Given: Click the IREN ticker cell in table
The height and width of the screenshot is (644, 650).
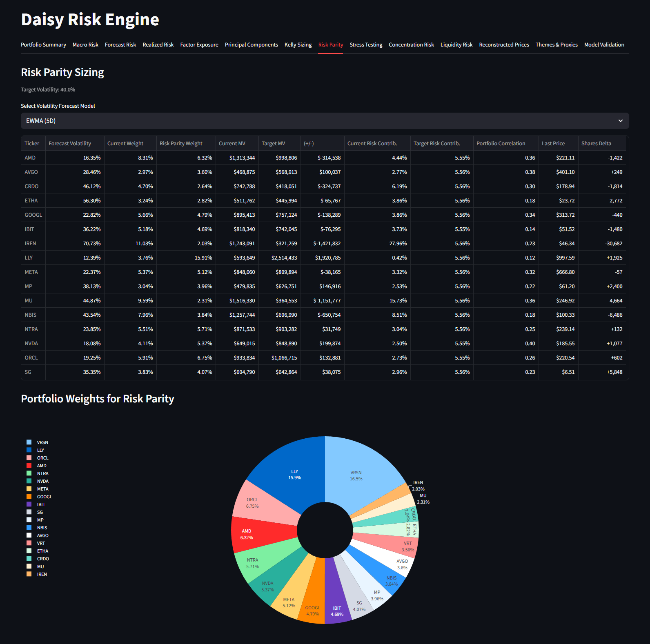Looking at the screenshot, I should [x=31, y=244].
